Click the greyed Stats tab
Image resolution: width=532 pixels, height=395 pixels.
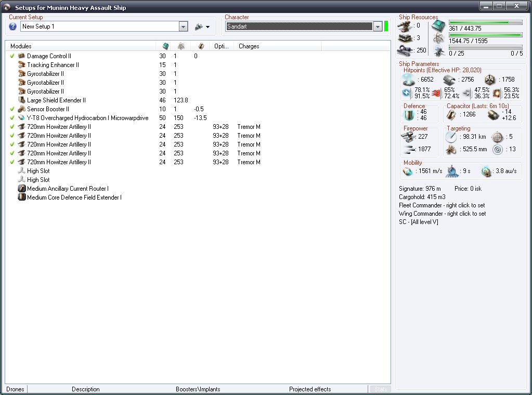(x=380, y=389)
